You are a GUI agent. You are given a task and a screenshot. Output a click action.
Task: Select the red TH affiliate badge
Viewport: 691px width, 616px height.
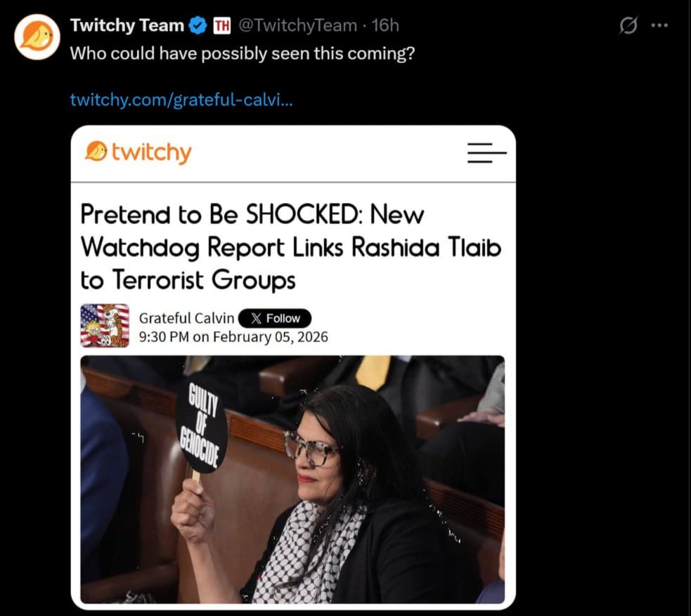(x=221, y=25)
